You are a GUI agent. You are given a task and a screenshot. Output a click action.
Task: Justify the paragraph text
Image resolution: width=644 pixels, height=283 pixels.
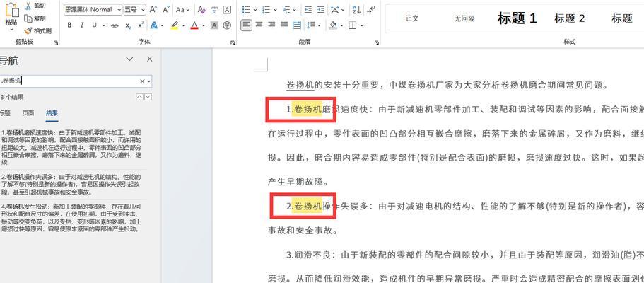[x=284, y=25]
